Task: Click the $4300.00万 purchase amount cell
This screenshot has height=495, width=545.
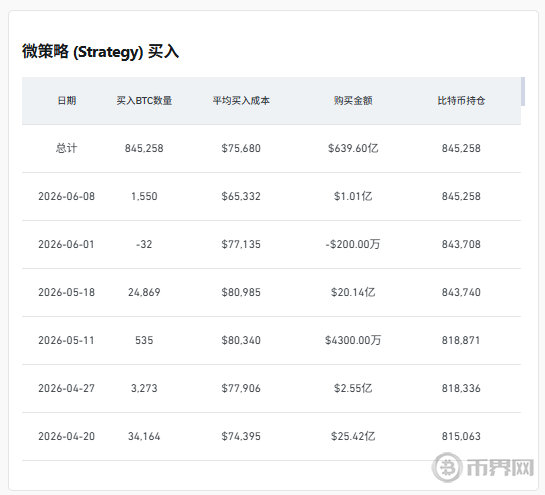Action: coord(353,340)
